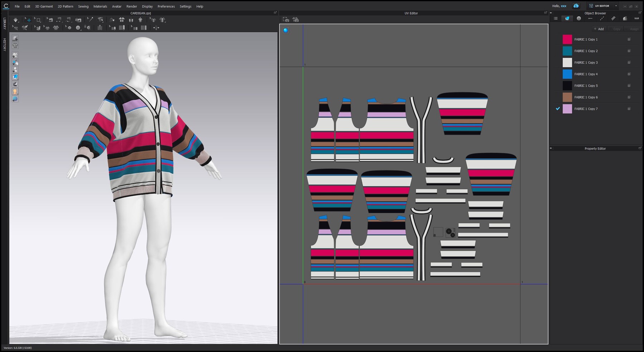Click the pink swatch of FABRIC 1 Copy 1
This screenshot has width=644, height=352.
coord(568,39)
